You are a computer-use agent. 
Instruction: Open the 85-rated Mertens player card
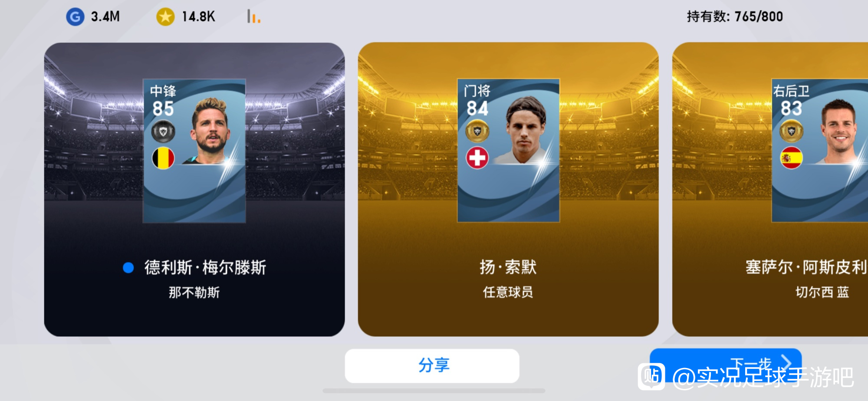pyautogui.click(x=194, y=151)
